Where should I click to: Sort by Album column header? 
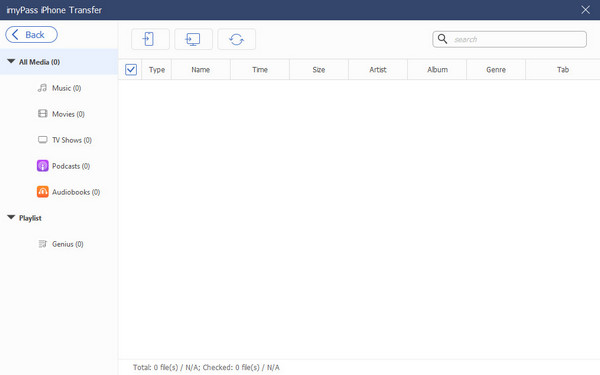pos(437,70)
